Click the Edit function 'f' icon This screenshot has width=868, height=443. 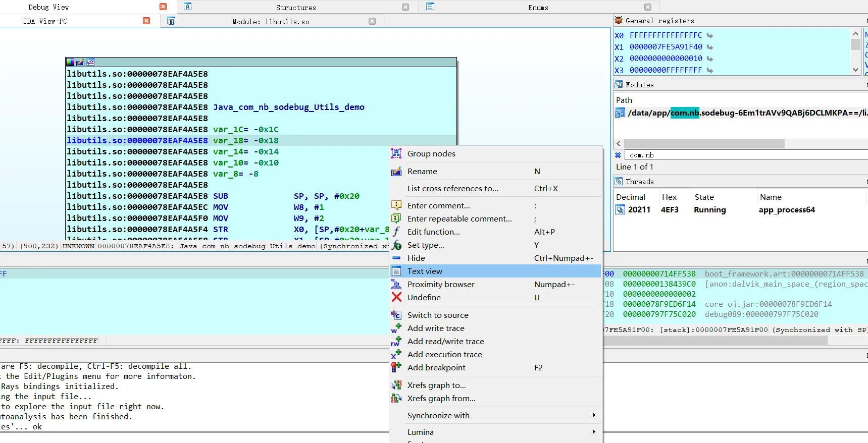click(x=397, y=232)
